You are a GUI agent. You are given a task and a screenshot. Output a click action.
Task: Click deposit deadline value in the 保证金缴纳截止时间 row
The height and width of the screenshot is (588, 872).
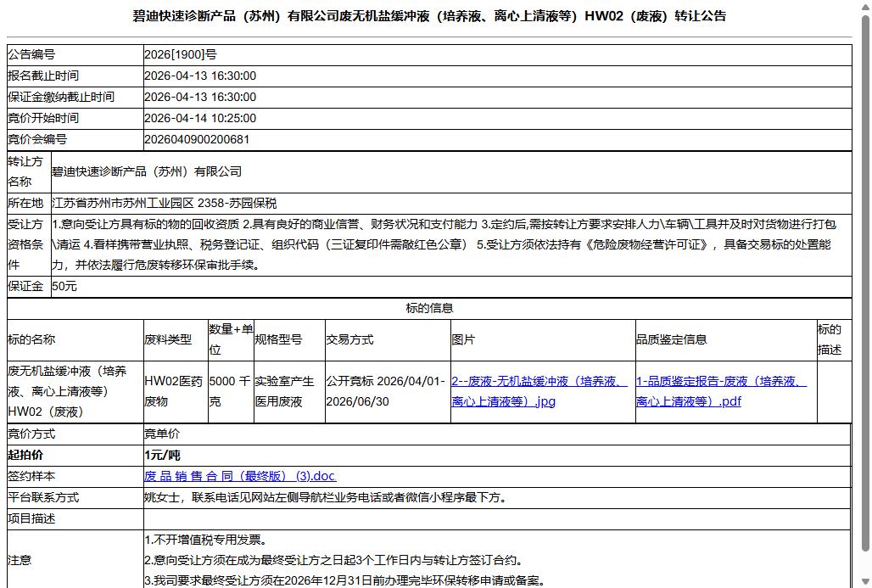coord(200,97)
